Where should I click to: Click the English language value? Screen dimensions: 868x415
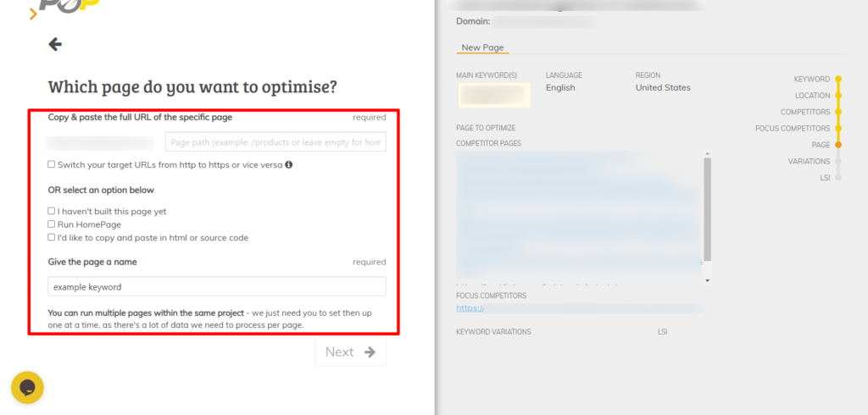[x=560, y=87]
